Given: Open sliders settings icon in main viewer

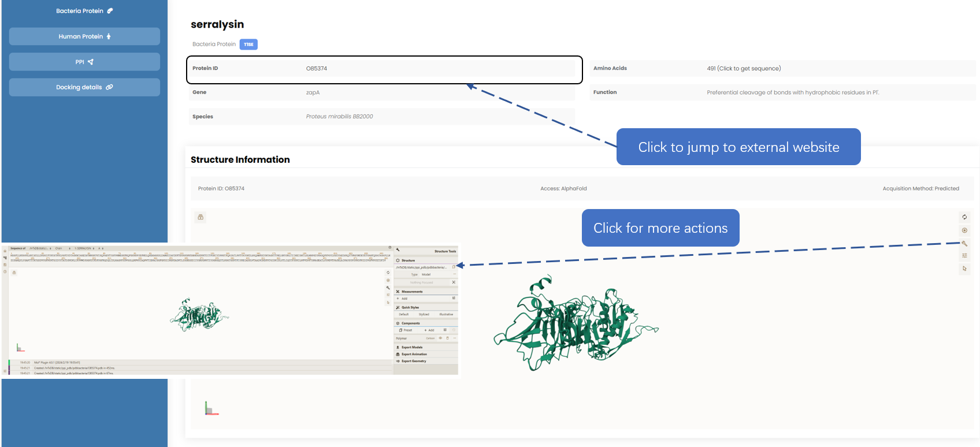Looking at the screenshot, I should [964, 256].
